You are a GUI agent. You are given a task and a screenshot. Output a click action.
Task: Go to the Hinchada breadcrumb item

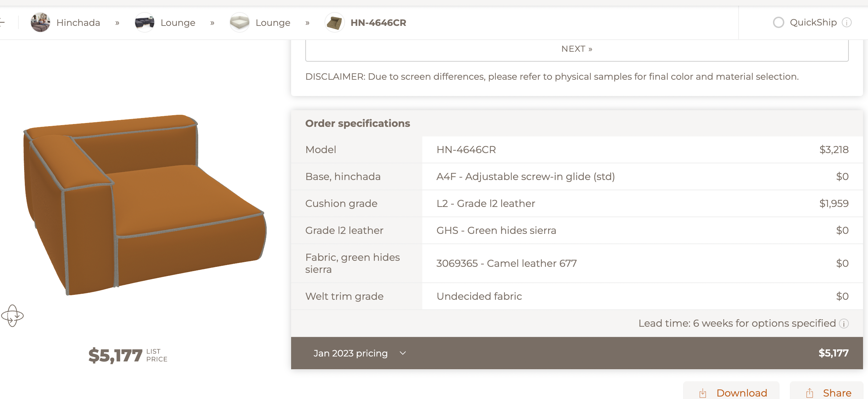point(78,23)
